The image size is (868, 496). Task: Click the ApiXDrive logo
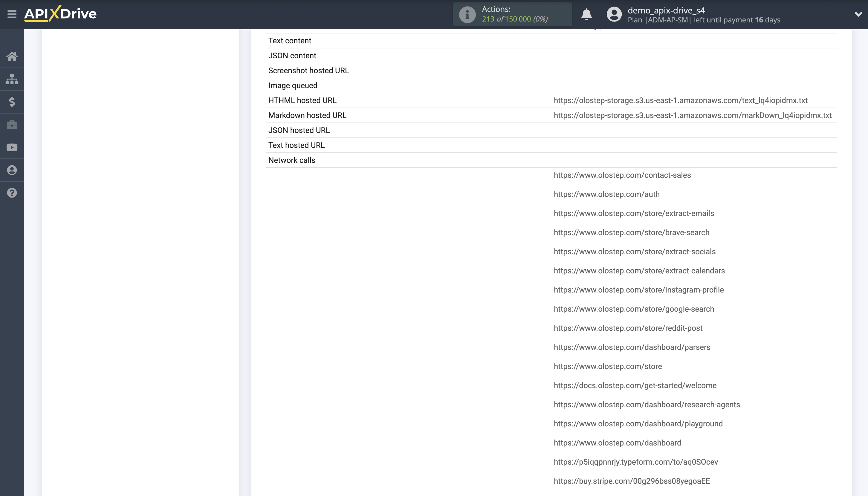point(60,14)
